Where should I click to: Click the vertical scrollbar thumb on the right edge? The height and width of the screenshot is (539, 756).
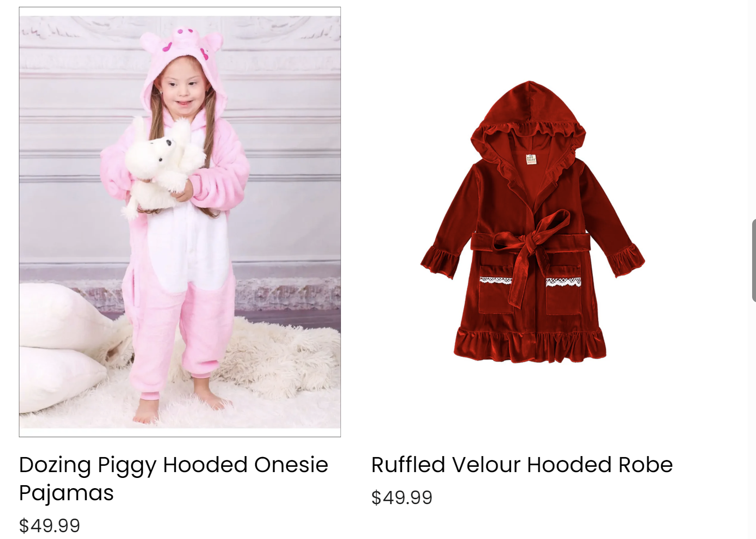(x=754, y=260)
